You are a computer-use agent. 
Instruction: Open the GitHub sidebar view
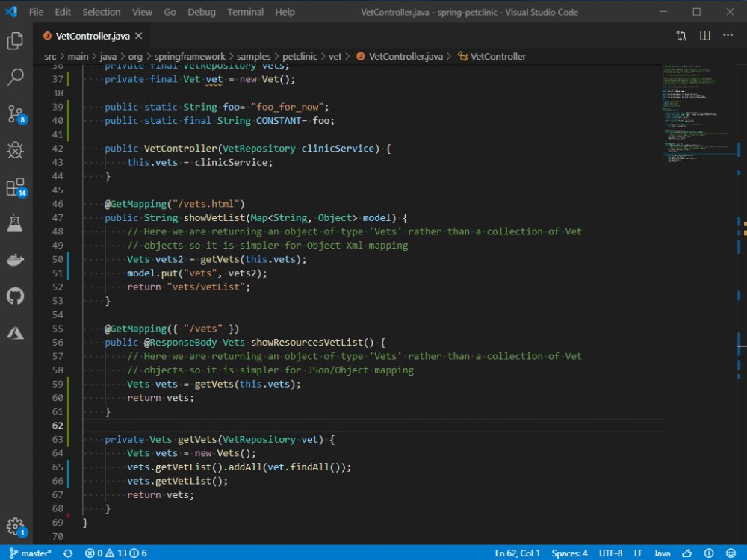coord(16,296)
